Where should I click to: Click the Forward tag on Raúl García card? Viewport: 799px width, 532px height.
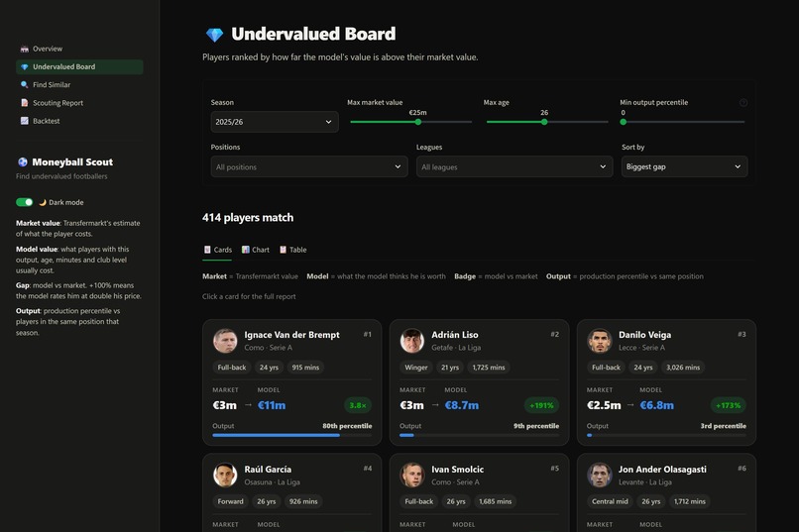(x=230, y=501)
